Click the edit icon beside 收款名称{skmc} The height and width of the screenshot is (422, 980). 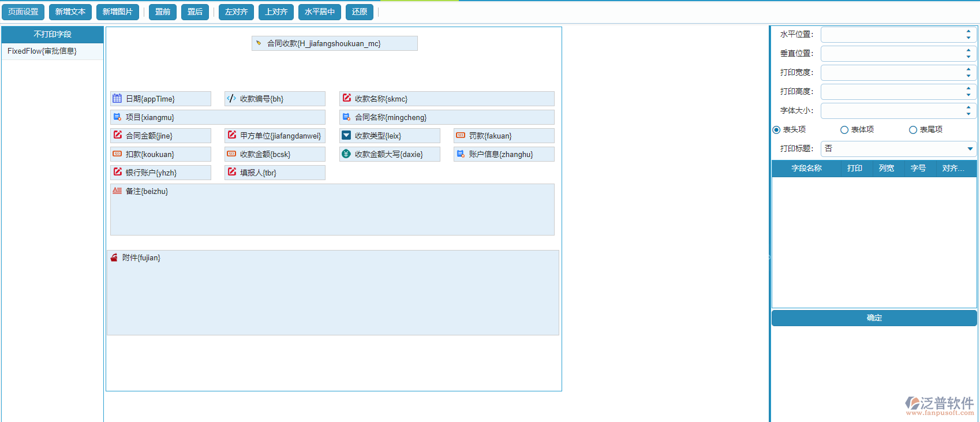pos(346,99)
